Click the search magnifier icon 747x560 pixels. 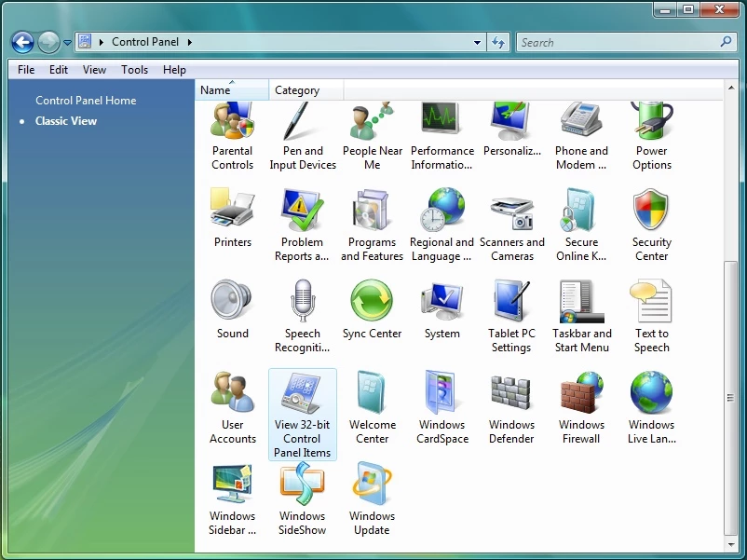tap(726, 42)
